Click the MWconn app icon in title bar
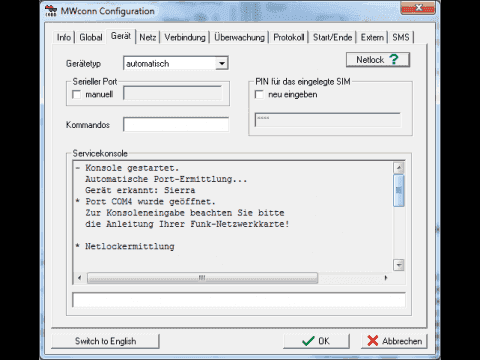 click(x=51, y=11)
